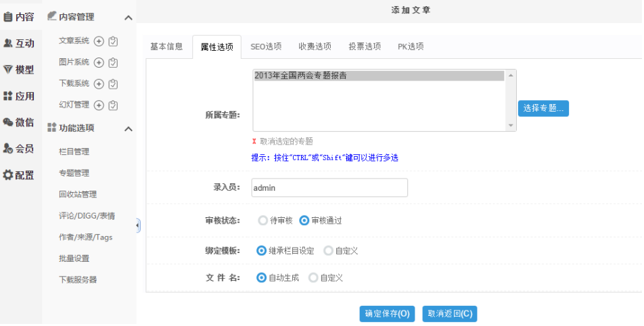Click the 确定保存(O) button
644x326 pixels.
coord(387,314)
